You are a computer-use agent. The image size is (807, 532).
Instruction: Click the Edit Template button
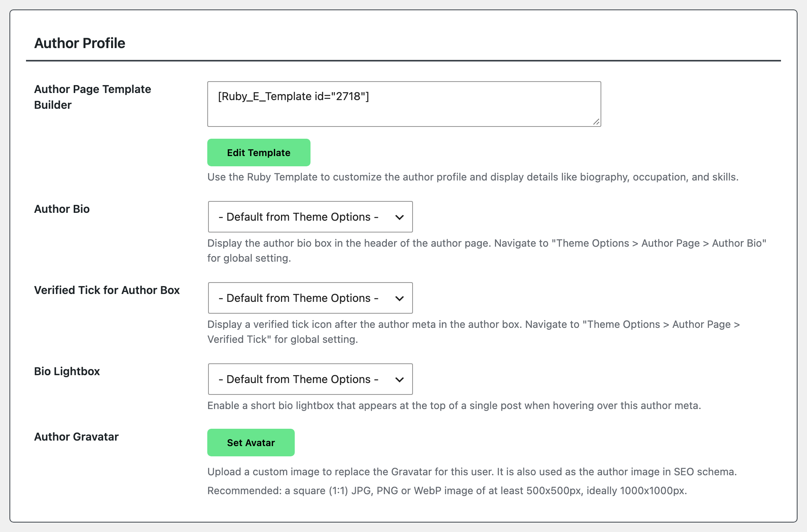pos(258,153)
